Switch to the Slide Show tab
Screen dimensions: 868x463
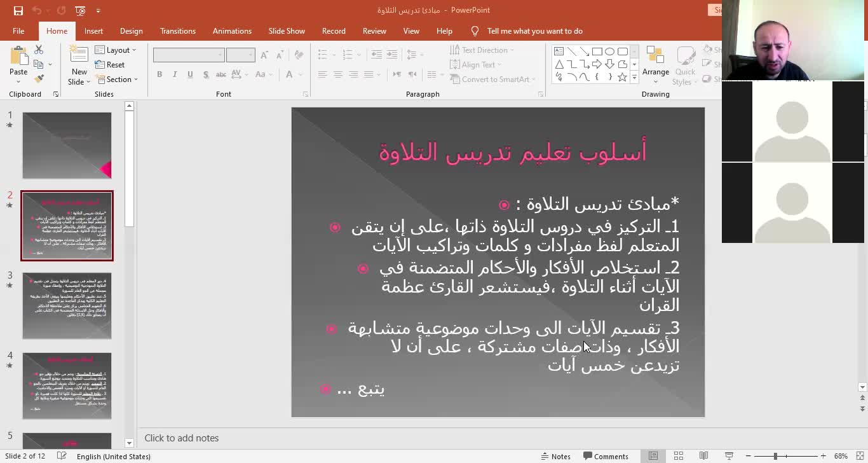point(287,31)
